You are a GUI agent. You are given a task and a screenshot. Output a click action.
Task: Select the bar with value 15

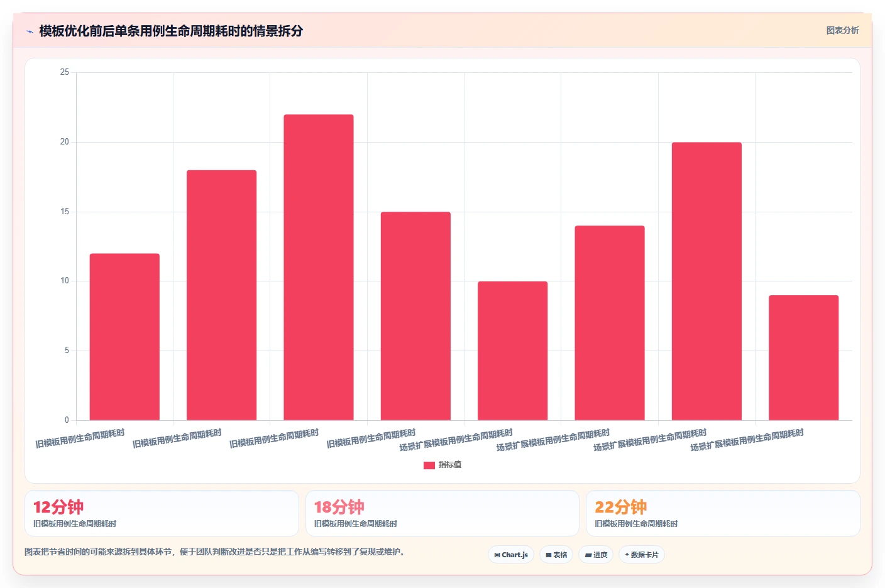tap(415, 316)
